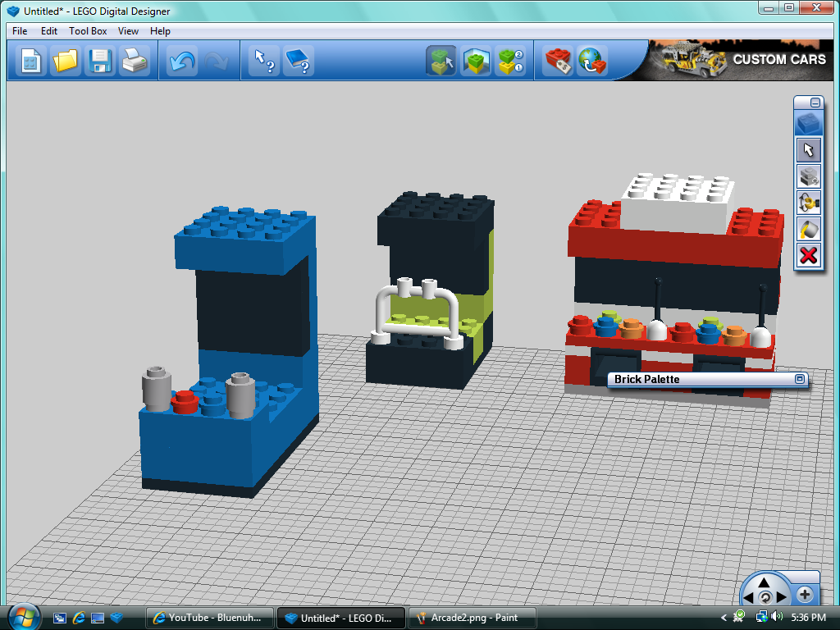The height and width of the screenshot is (630, 840).
Task: Open the Help menu
Action: [160, 31]
